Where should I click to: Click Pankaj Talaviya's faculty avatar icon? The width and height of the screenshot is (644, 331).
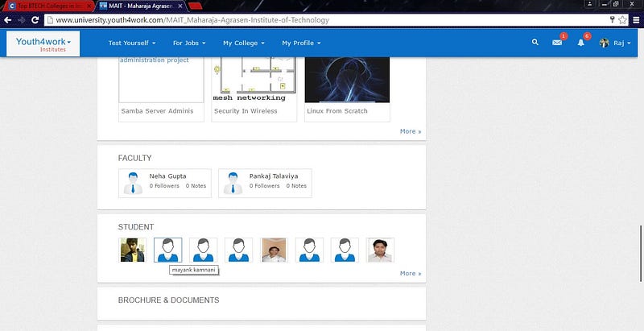(233, 183)
